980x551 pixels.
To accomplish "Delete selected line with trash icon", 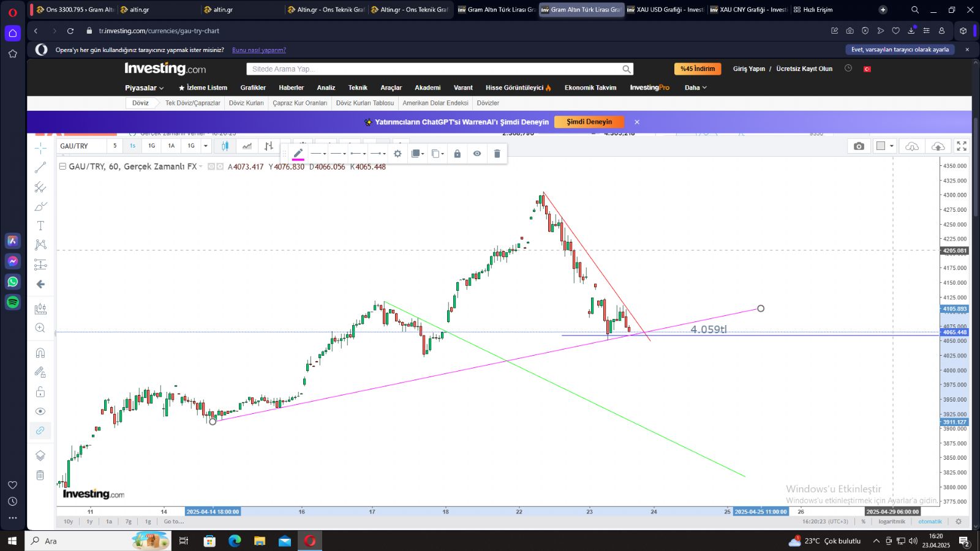I will click(x=497, y=154).
